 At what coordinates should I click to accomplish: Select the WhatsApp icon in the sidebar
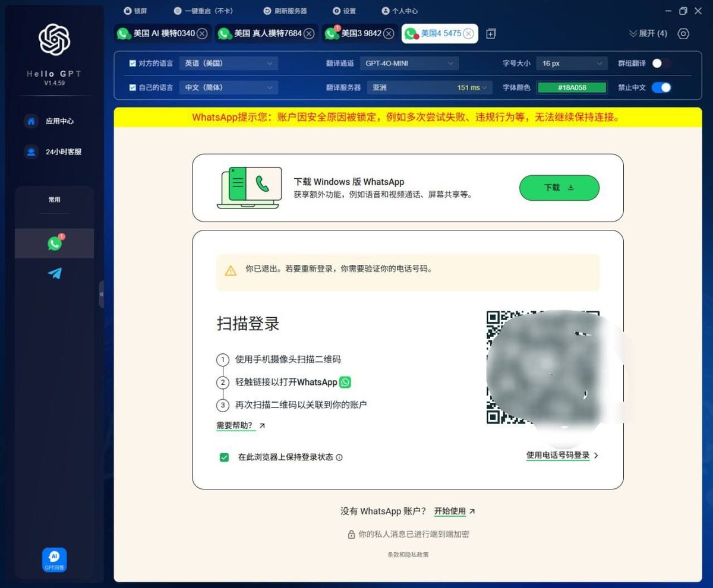55,244
